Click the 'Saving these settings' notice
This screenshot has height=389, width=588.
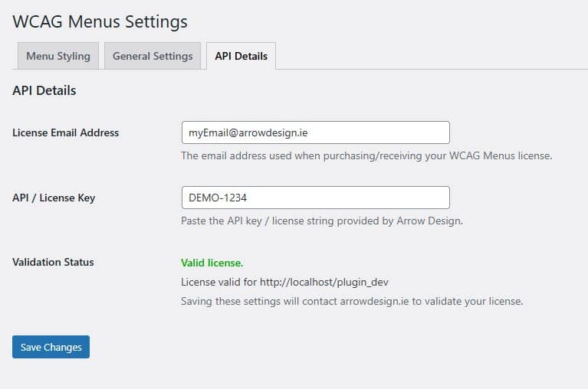(x=352, y=301)
